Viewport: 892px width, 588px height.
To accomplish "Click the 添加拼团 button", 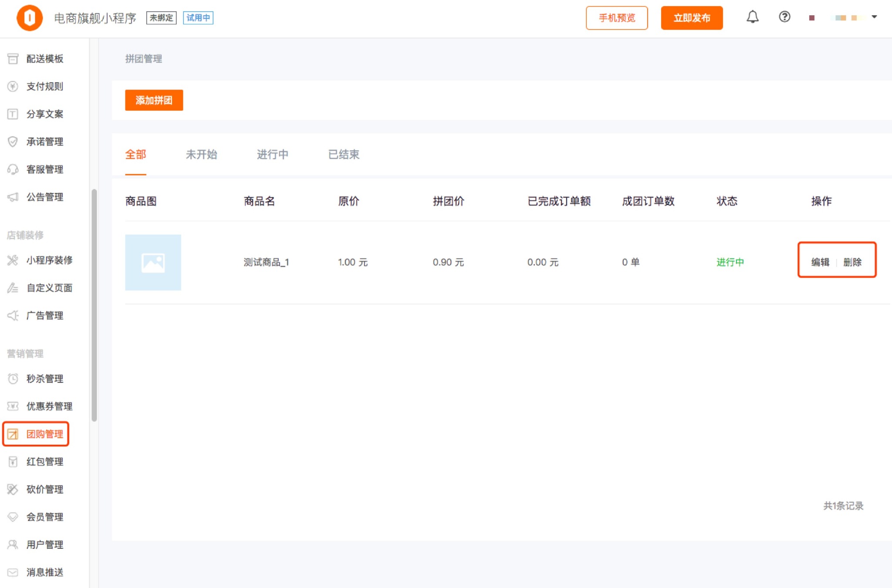I will (x=154, y=100).
